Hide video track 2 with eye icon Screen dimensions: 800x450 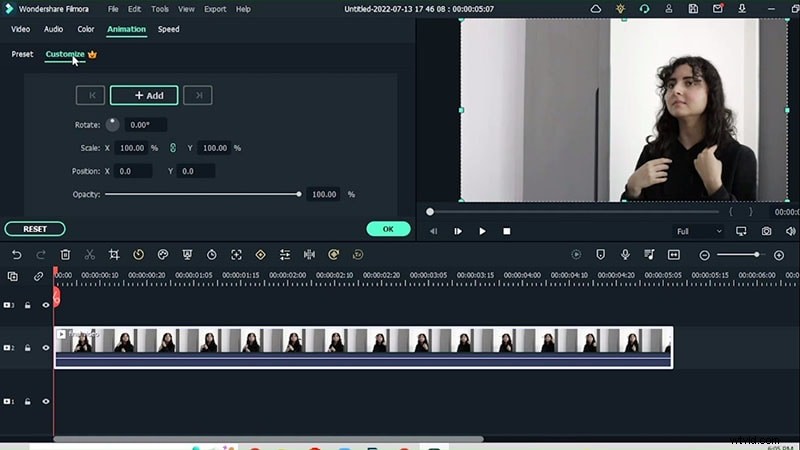tap(46, 348)
